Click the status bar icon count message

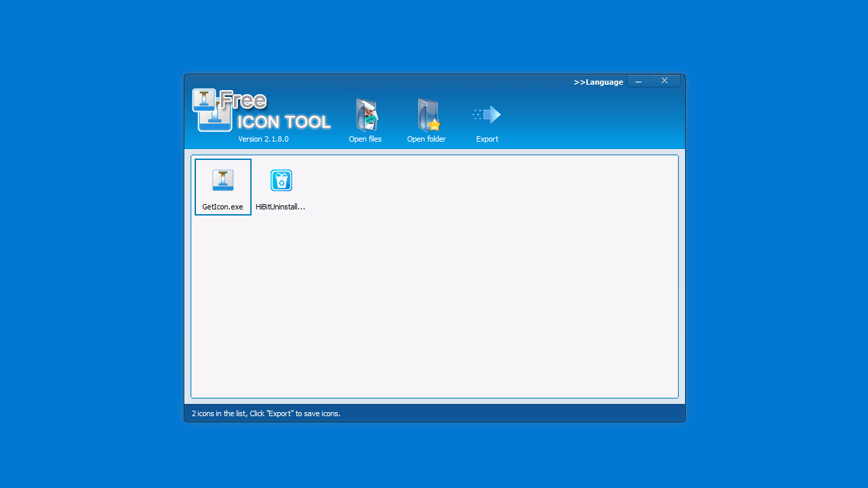point(266,413)
